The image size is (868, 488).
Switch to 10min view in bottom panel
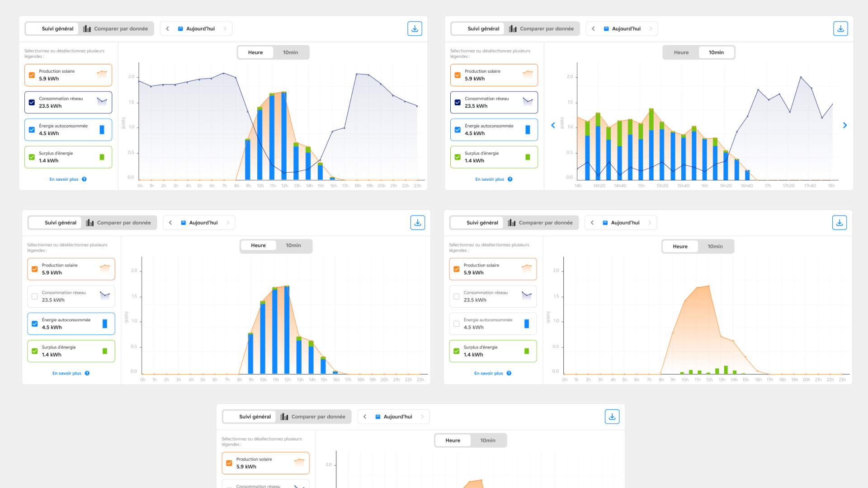(488, 441)
